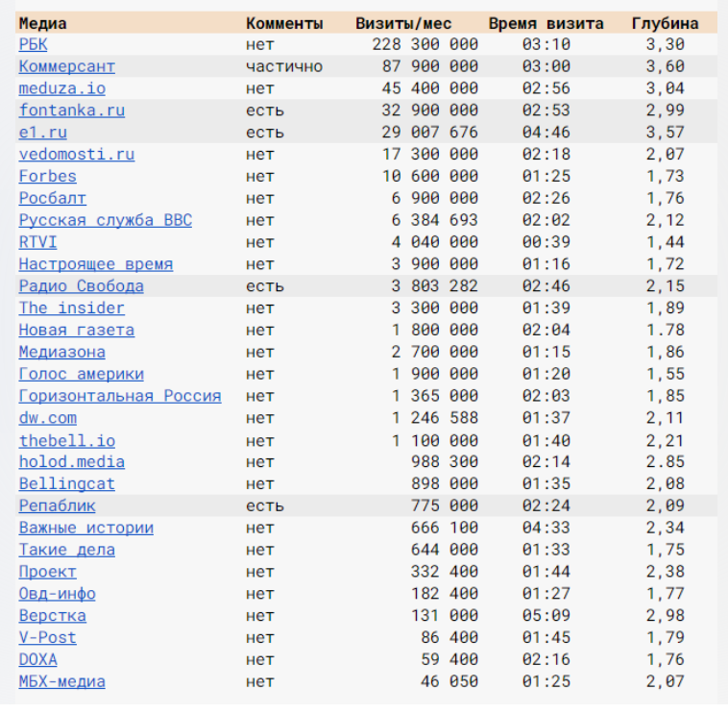728x714 pixels.
Task: Open the Росбалт link
Action: pyautogui.click(x=53, y=198)
